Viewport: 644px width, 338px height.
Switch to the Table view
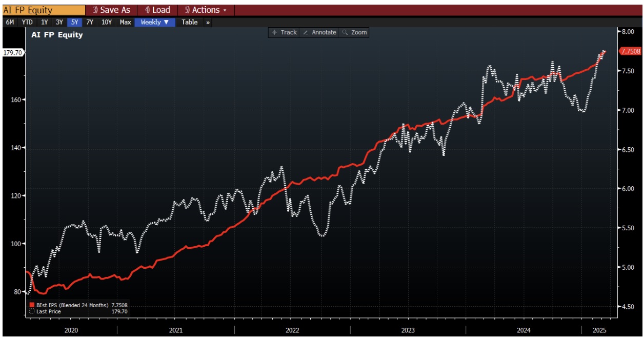tap(189, 23)
